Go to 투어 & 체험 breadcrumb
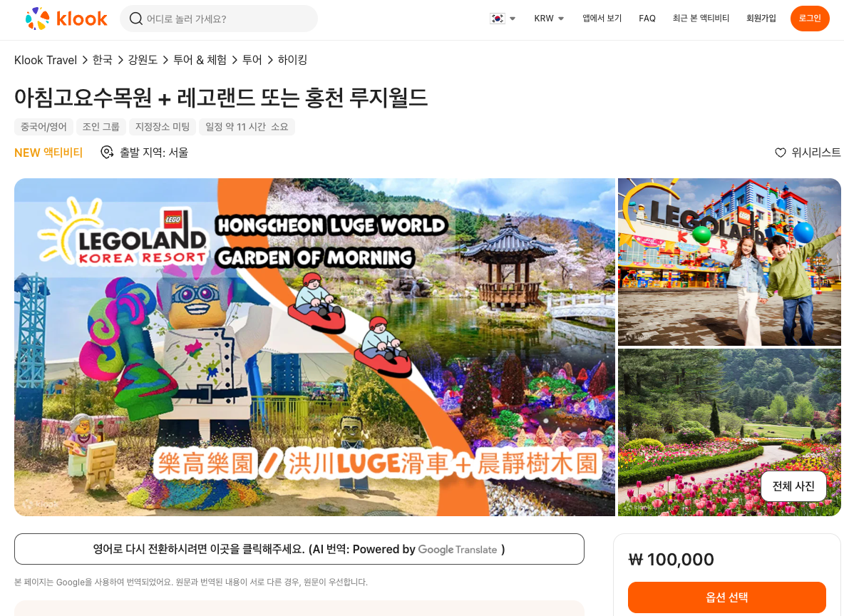This screenshot has height=616, width=844. [x=200, y=60]
